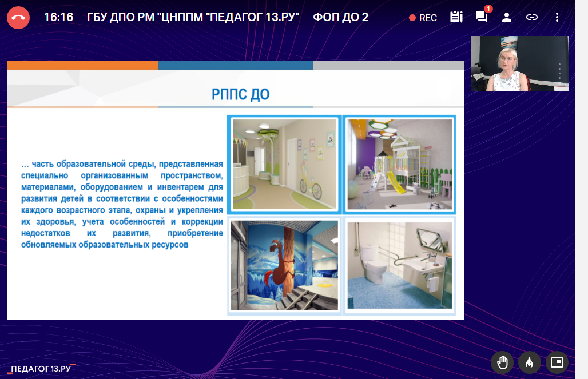
Task: Click the accessible bathroom photo
Action: [x=399, y=265]
